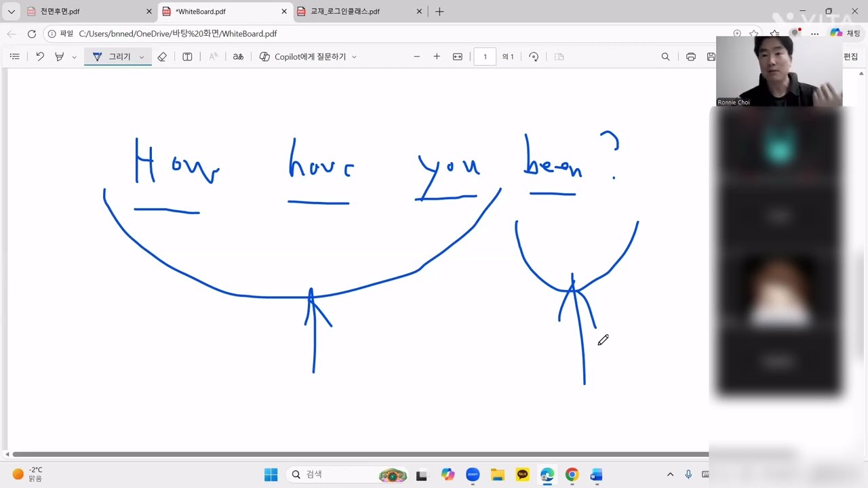Click the add text box icon
The image size is (868, 488).
(188, 57)
